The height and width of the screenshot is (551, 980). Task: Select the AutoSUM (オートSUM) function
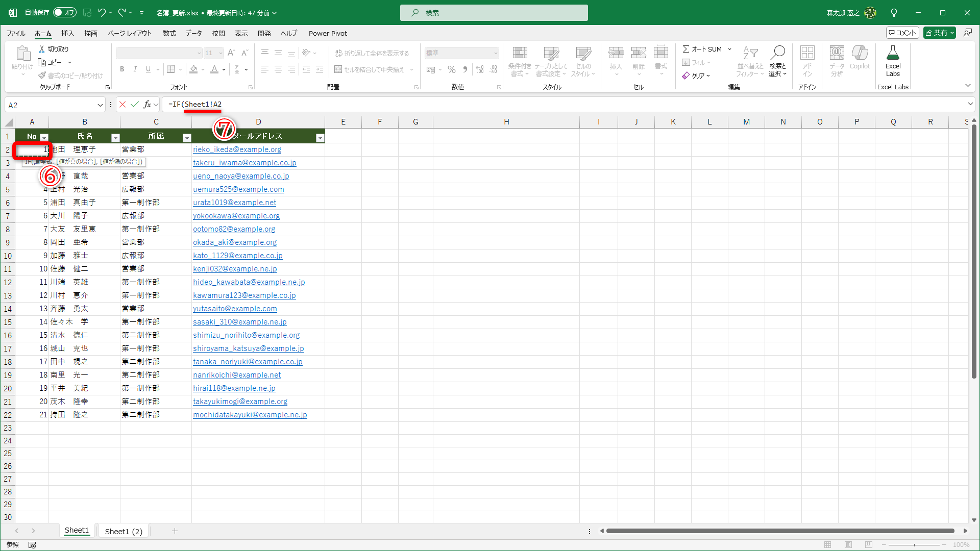703,49
